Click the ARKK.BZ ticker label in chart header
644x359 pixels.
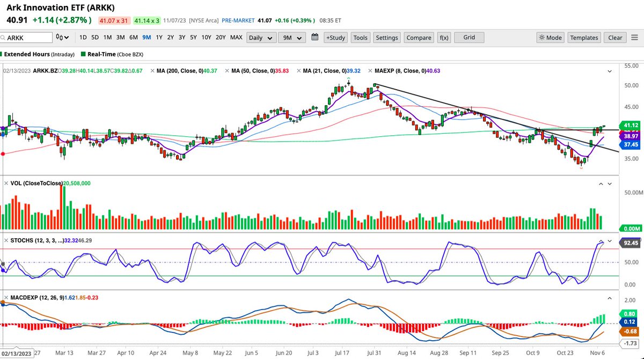[x=46, y=70]
